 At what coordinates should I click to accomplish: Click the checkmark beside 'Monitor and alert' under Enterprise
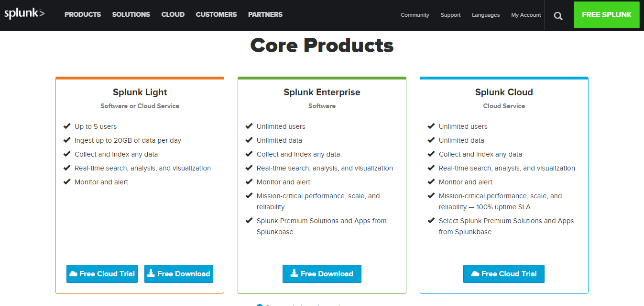point(249,181)
